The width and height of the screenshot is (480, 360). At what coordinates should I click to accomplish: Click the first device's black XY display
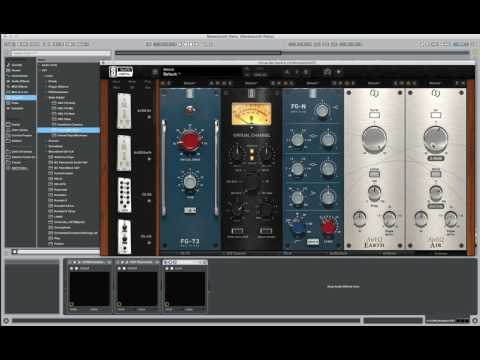89,289
